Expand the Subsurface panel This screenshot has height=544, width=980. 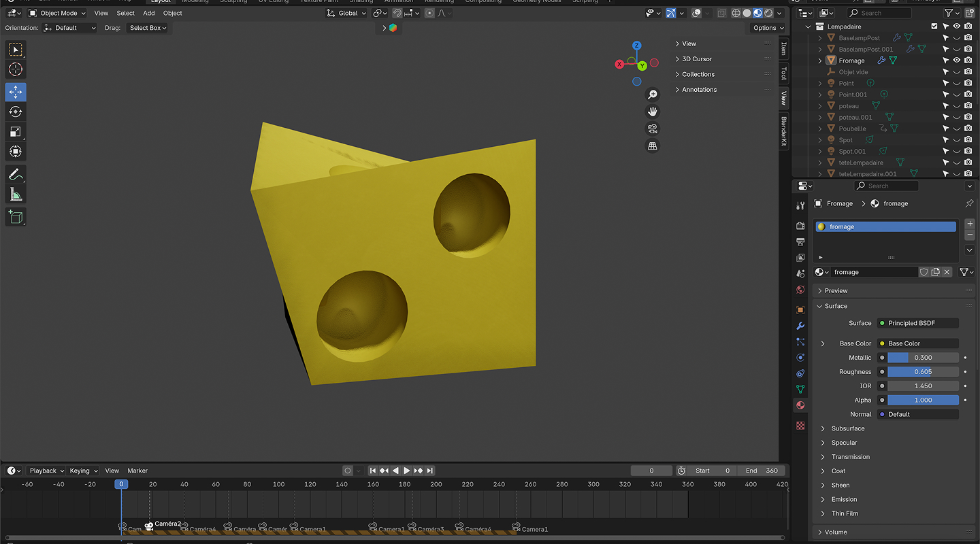pos(847,428)
